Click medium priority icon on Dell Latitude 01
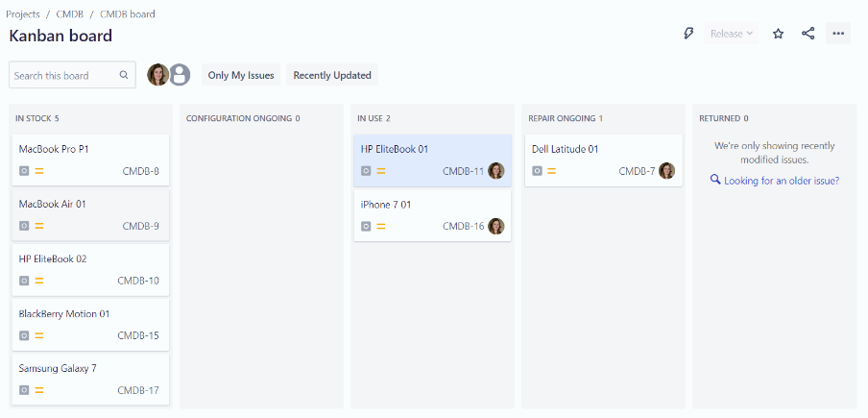Screen dimensions: 868x418 552,171
